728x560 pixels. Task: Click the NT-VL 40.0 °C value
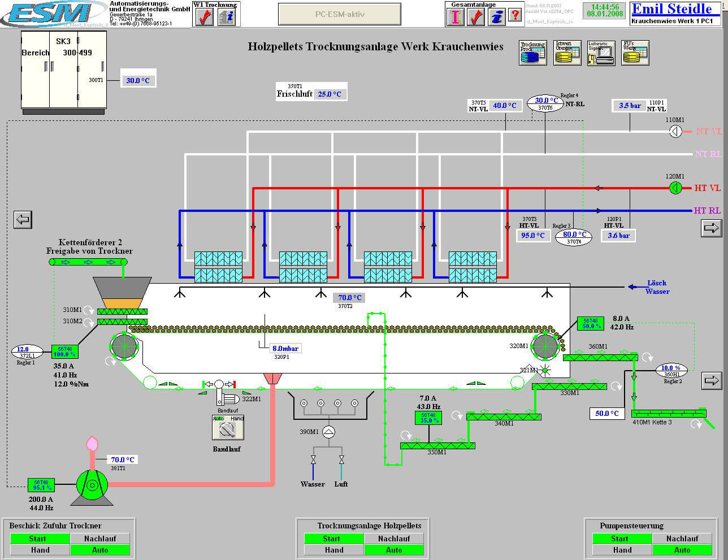coord(505,105)
